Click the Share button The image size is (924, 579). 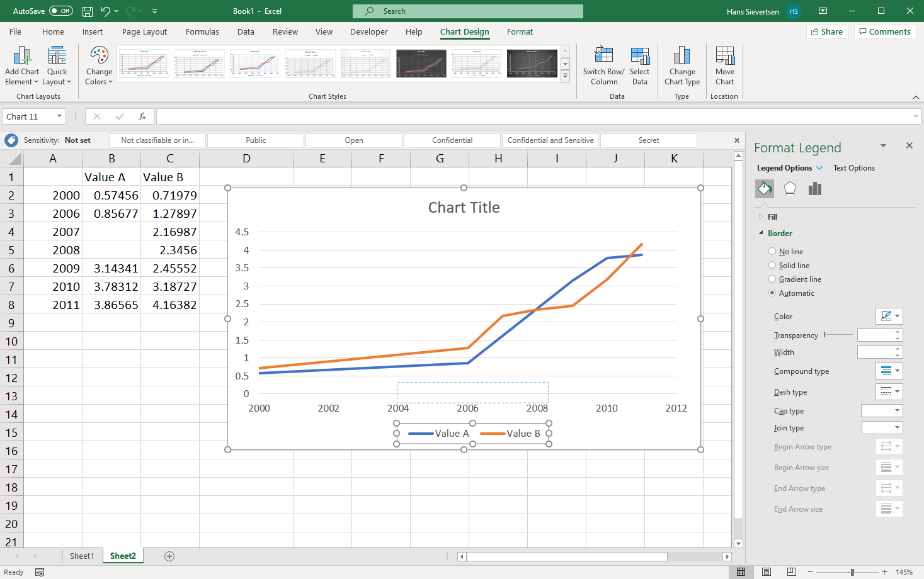point(827,31)
